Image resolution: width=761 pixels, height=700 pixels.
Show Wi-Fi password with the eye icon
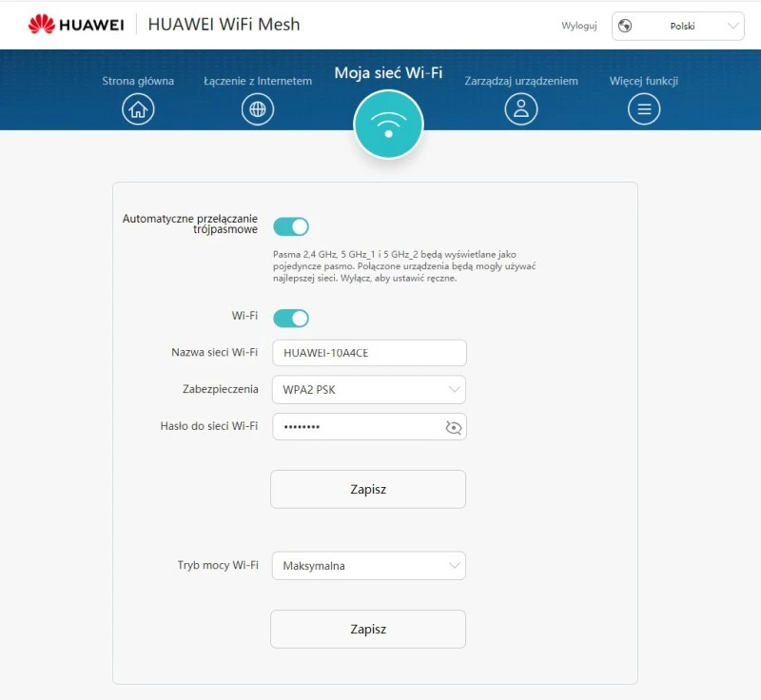(453, 428)
